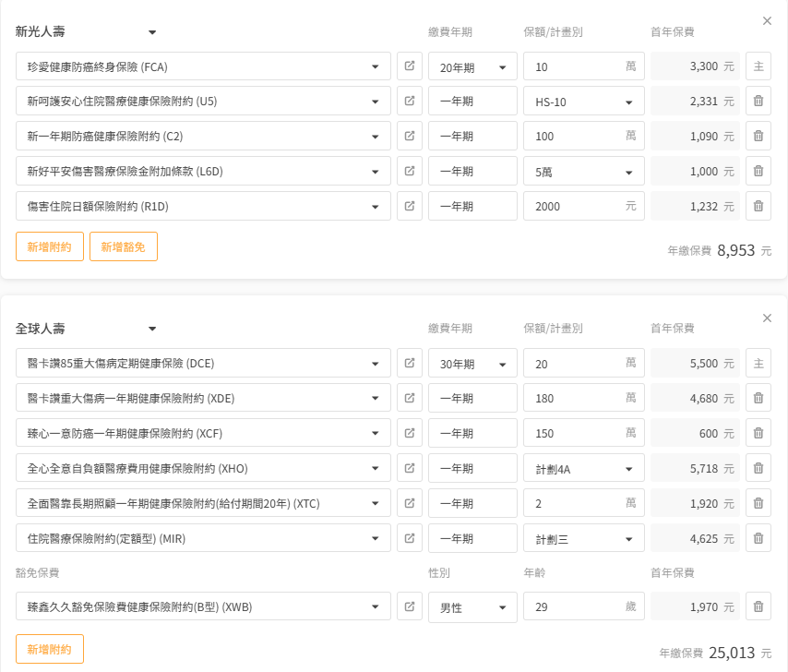Click the 一年期 term field for U5 rider
Screen dimensions: 788x672
pos(472,101)
